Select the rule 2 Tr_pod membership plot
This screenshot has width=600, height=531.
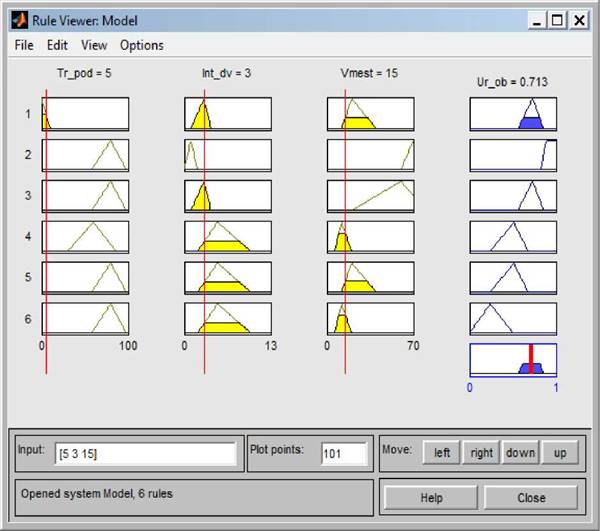[x=85, y=155]
